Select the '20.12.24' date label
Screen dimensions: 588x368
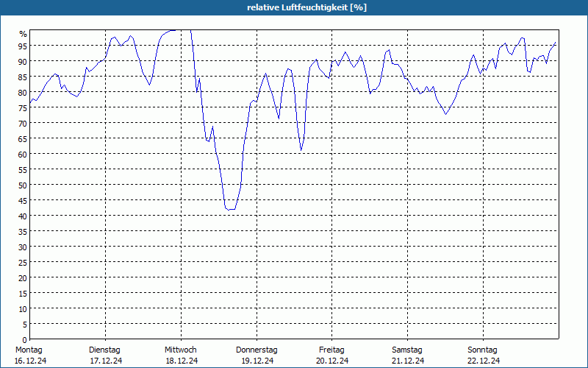332,361
